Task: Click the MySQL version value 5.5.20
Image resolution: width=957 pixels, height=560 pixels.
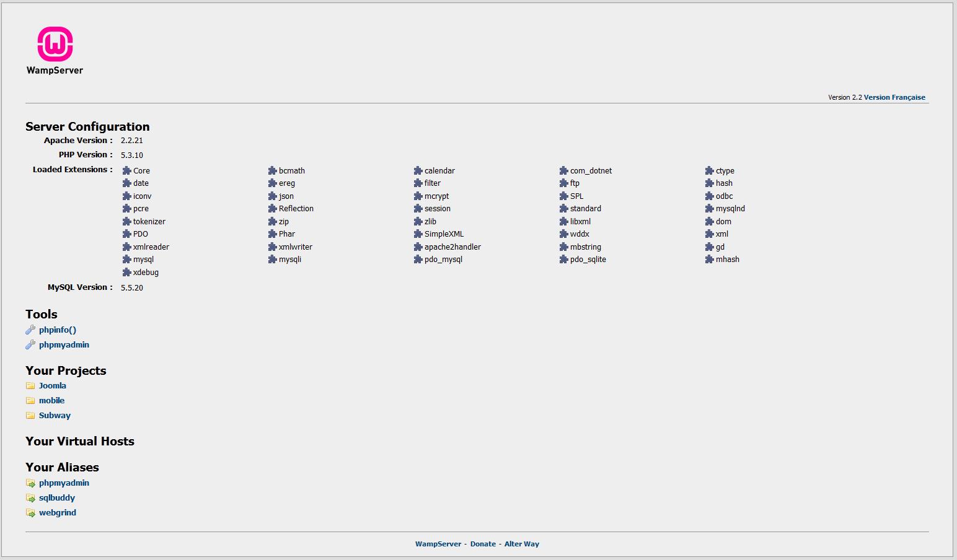Action: (x=132, y=287)
